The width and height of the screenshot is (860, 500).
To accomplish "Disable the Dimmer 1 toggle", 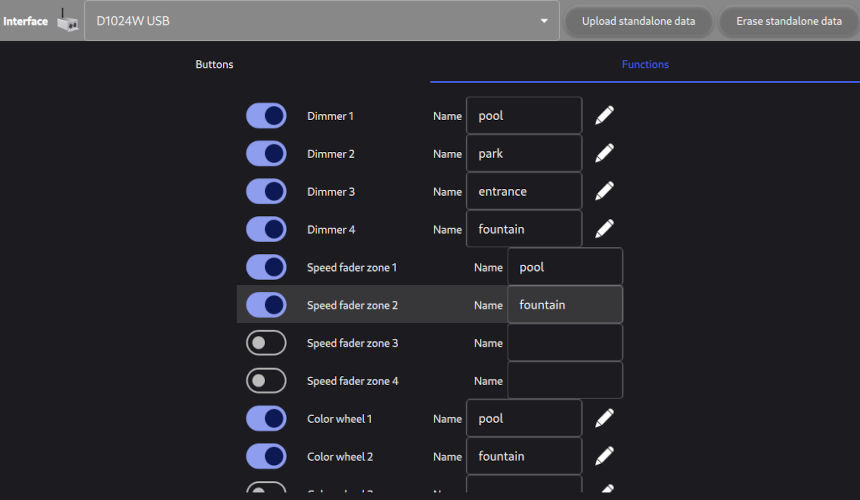I will (x=266, y=116).
